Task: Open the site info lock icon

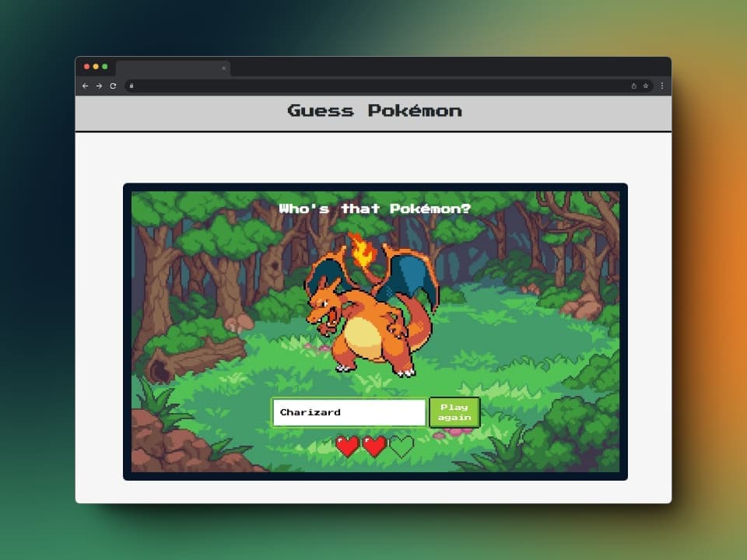Action: click(x=132, y=86)
